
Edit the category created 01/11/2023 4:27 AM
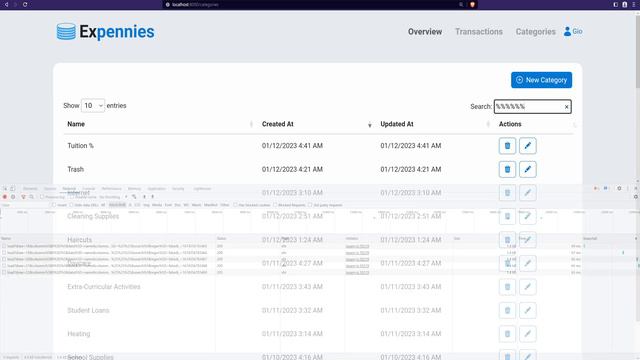[x=528, y=263]
